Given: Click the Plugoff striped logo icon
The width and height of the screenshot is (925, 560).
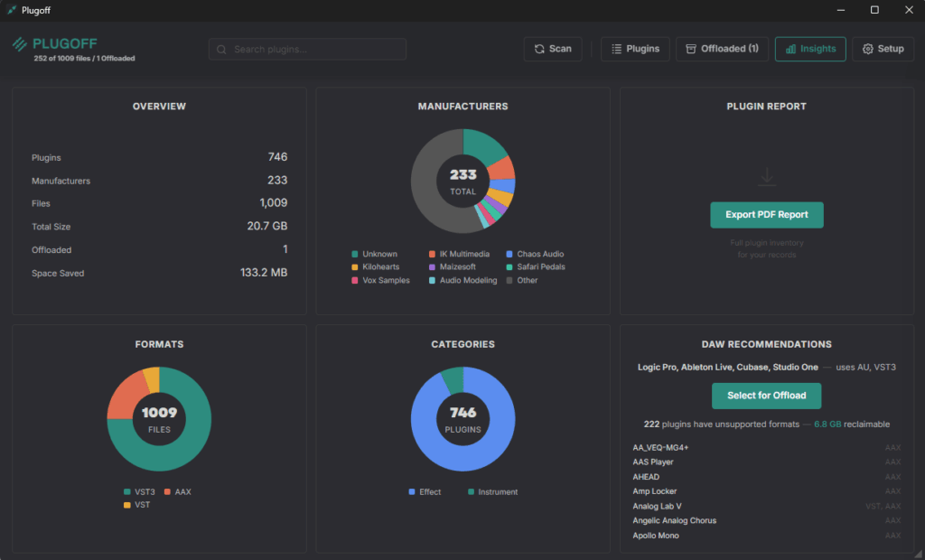Looking at the screenshot, I should (20, 44).
